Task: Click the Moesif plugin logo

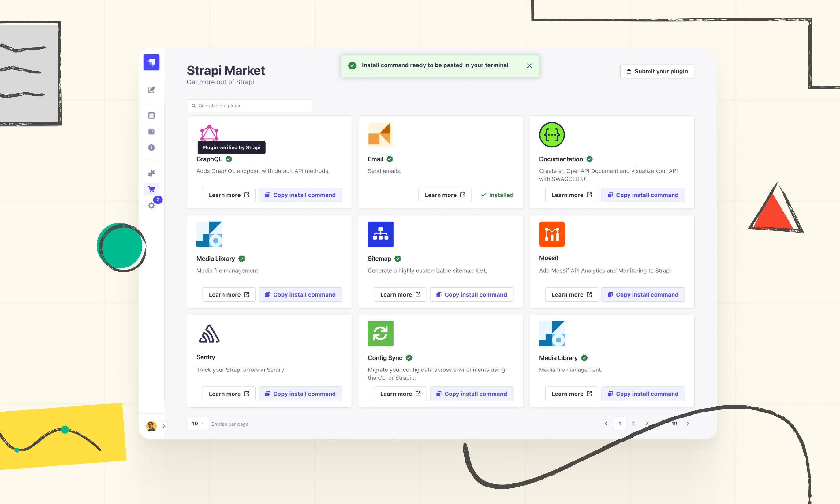Action: tap(552, 234)
